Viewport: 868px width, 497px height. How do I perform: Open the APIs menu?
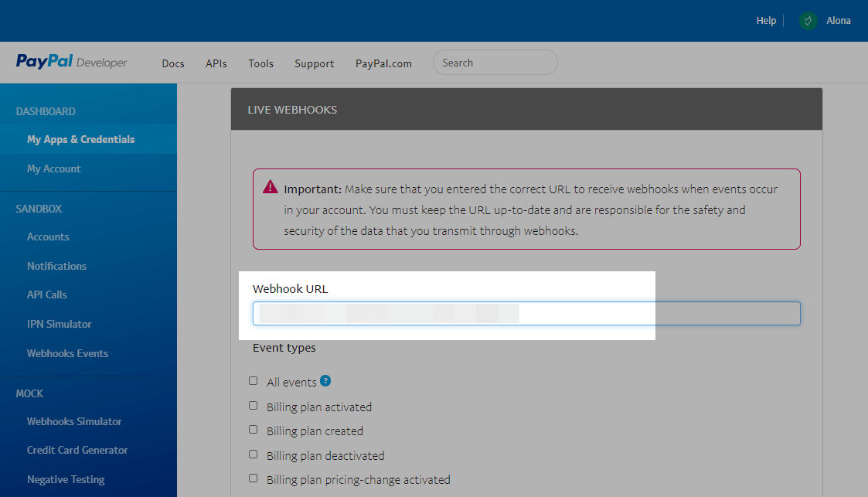[216, 63]
